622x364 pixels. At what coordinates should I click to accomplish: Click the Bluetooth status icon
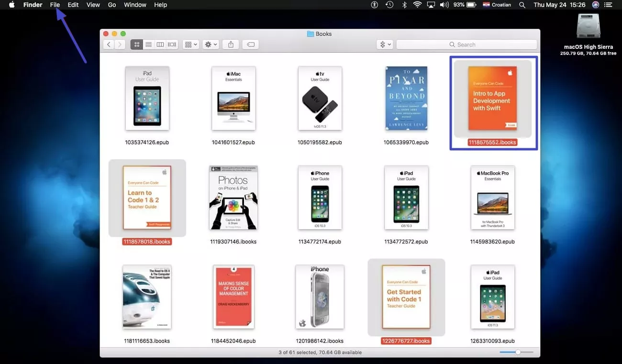pyautogui.click(x=403, y=5)
